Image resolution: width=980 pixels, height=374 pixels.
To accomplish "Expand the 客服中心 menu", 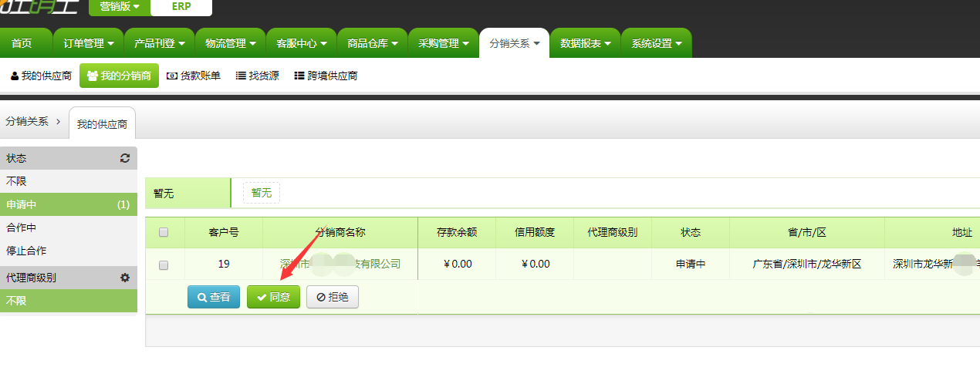I will (x=301, y=43).
